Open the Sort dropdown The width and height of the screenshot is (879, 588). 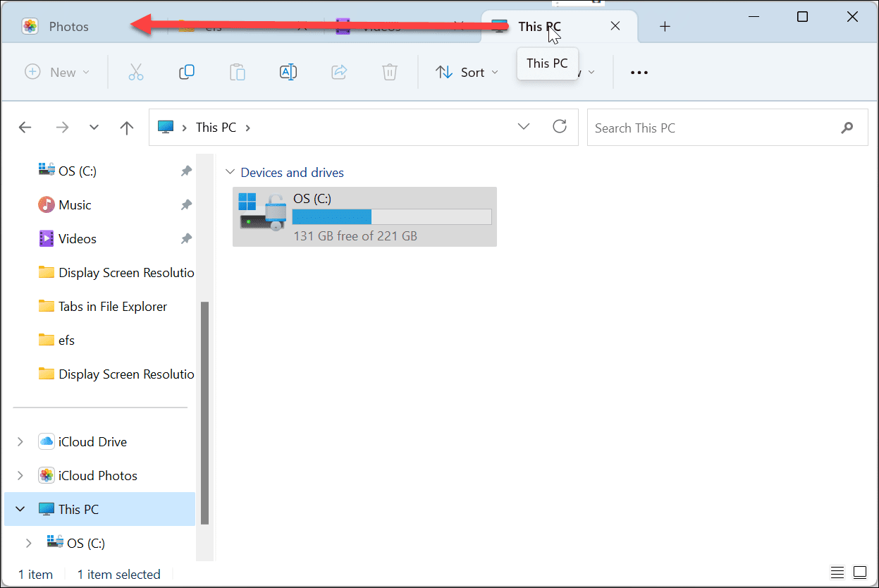[x=467, y=72]
